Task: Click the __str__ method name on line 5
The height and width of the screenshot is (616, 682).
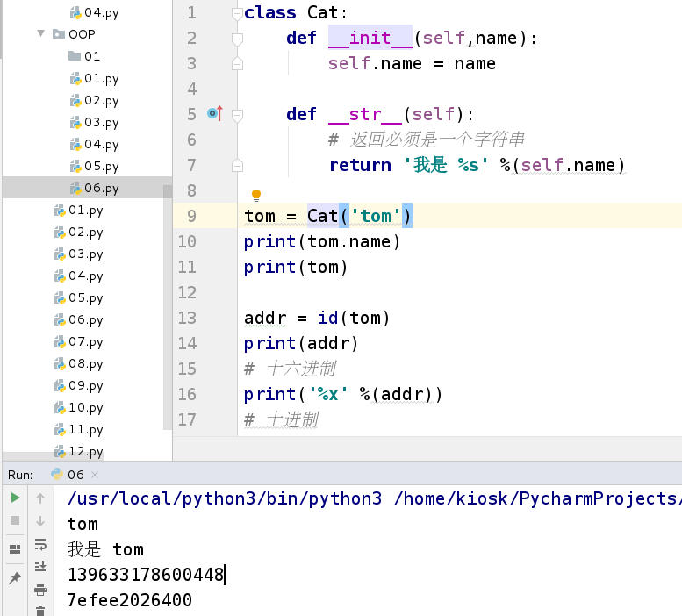Action: tap(365, 115)
